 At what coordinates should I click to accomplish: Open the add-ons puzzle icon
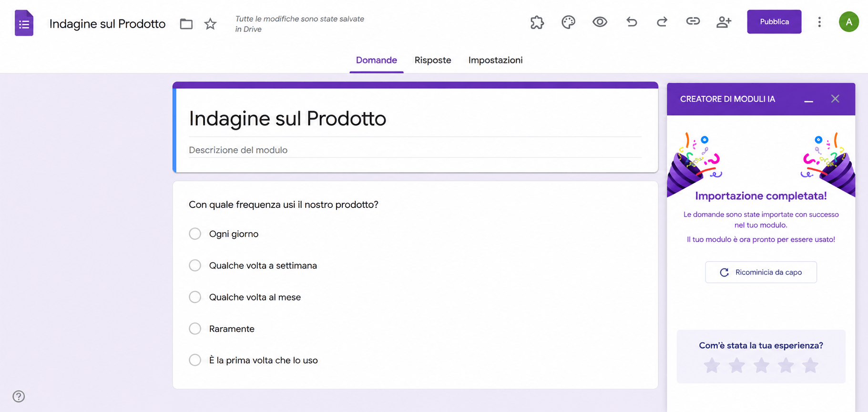(537, 22)
